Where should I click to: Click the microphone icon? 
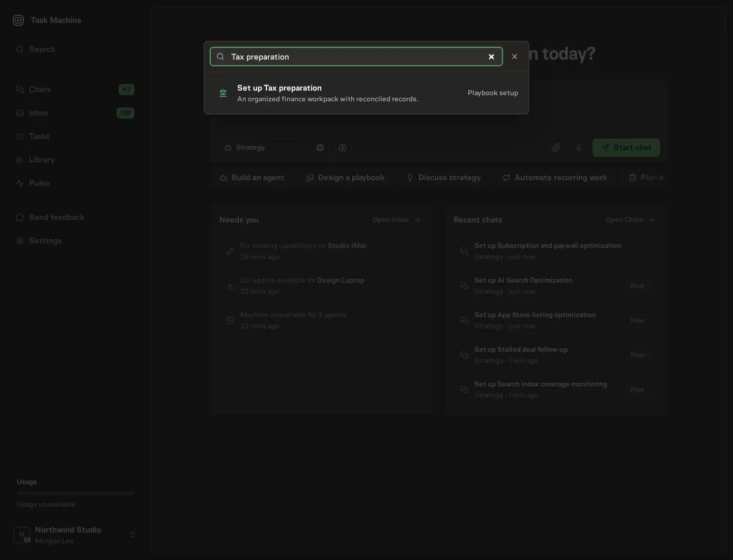coord(579,148)
